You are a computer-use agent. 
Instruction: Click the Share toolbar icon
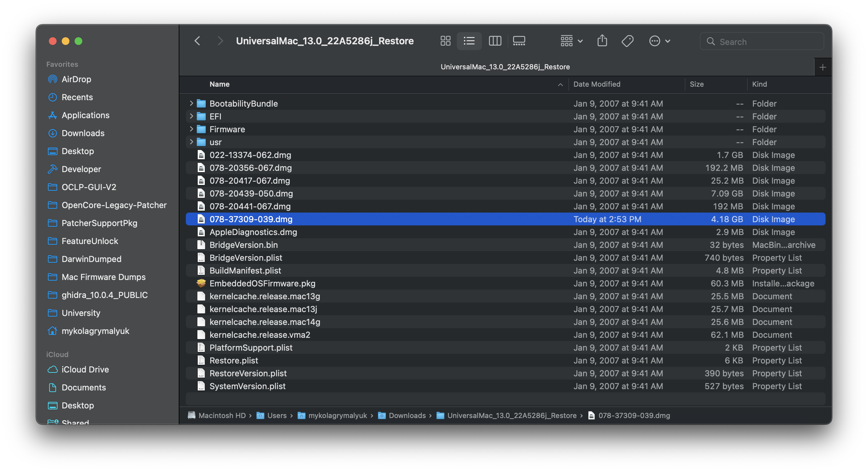(x=602, y=41)
